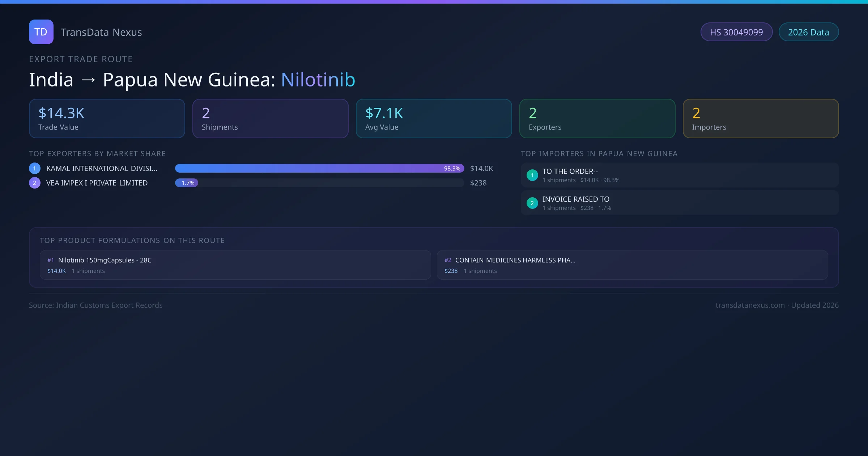Open the Exporters stat card

597,119
